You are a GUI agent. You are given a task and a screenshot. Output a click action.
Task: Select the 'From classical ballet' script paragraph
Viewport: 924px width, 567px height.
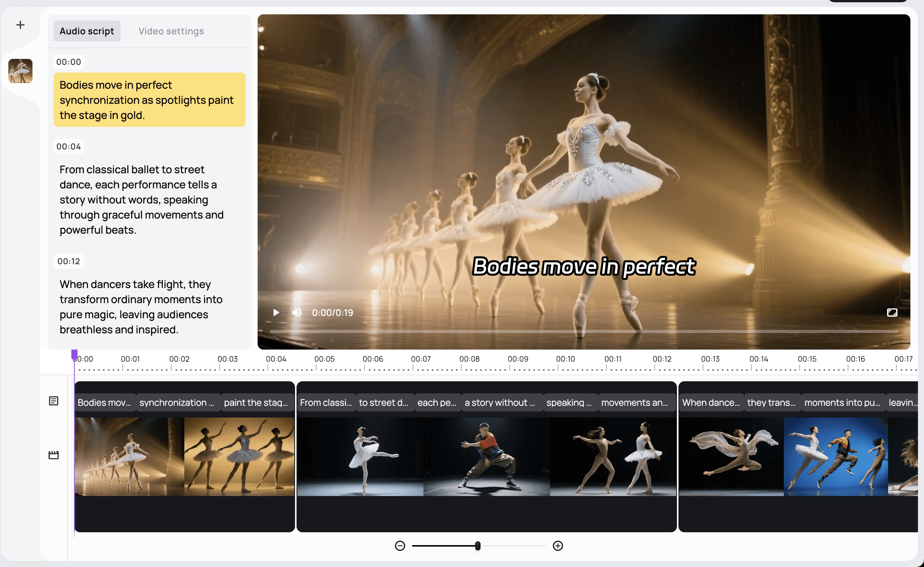tap(142, 199)
